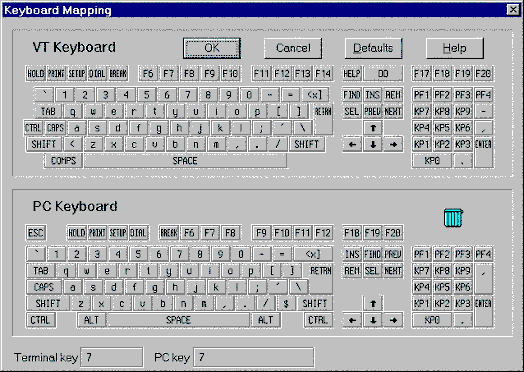The height and width of the screenshot is (372, 524).
Task: Select the right ALT key on PC Keyboard
Action: [x=266, y=320]
